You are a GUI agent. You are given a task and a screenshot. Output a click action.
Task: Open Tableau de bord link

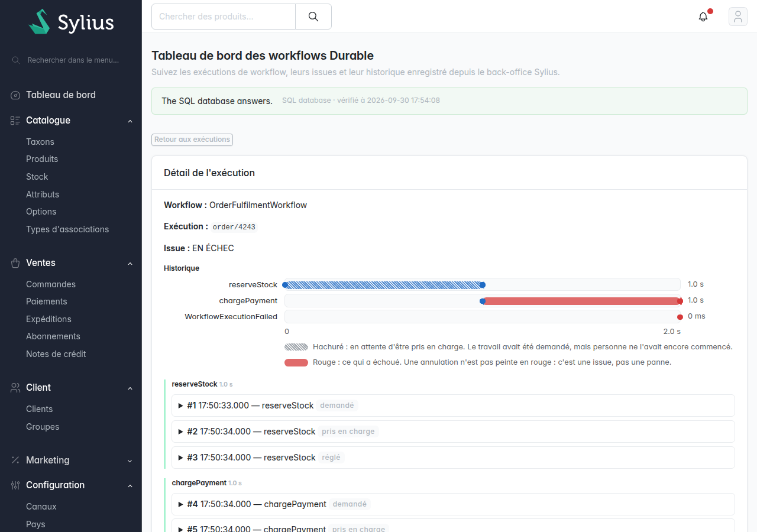61,95
